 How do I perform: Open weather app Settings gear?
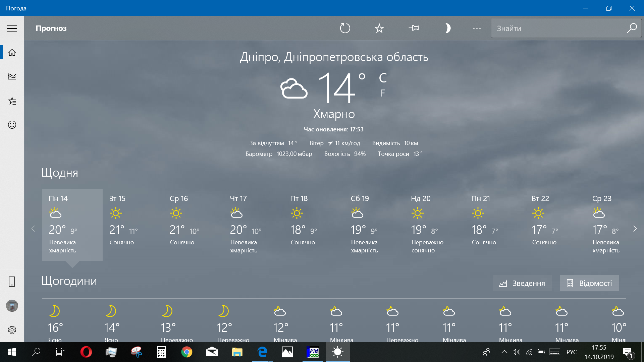tap(12, 330)
